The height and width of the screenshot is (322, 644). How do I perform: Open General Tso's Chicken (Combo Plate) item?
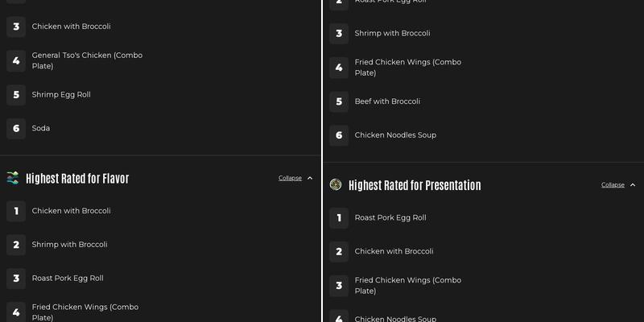pyautogui.click(x=87, y=60)
